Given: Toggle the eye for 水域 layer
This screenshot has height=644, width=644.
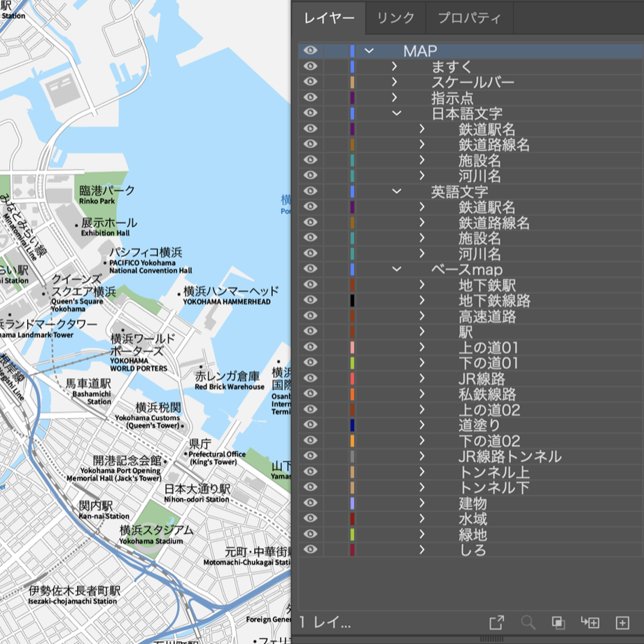Looking at the screenshot, I should pyautogui.click(x=311, y=518).
